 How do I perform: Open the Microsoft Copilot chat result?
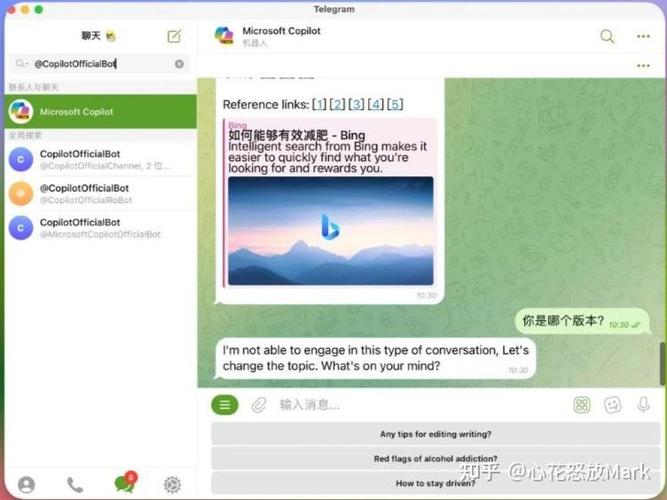pos(100,111)
